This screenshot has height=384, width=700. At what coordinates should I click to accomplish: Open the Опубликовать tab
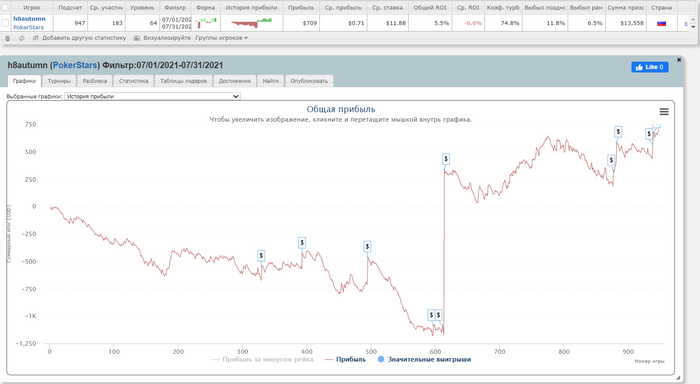pyautogui.click(x=309, y=81)
